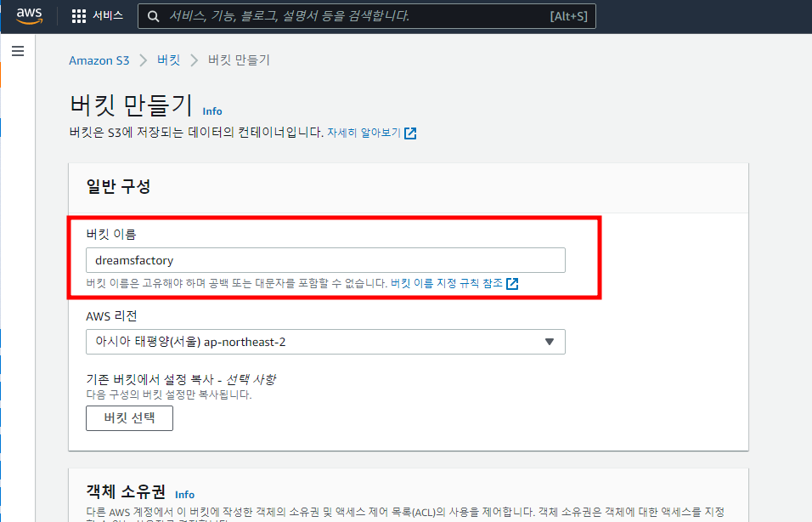Focus the AWS services search field
812x522 pixels.
point(367,16)
